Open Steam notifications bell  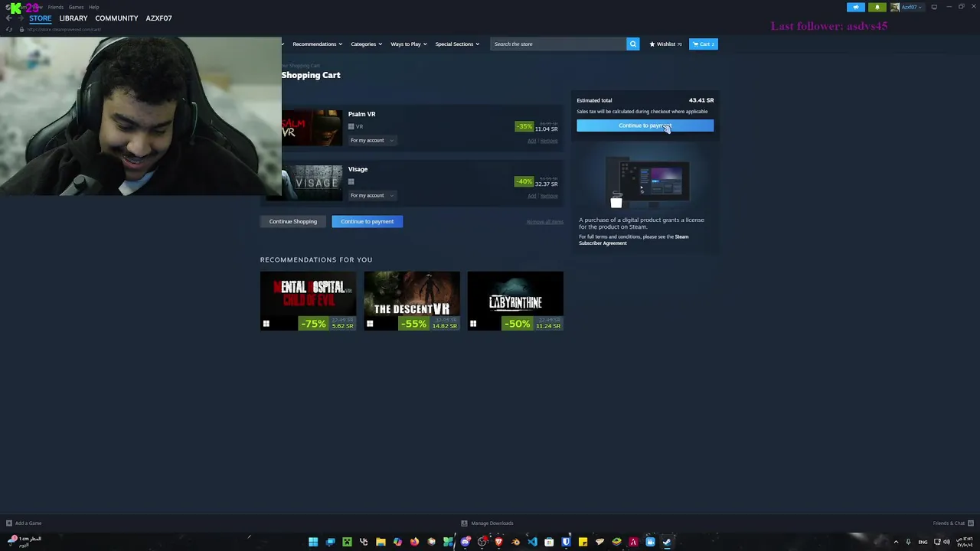[877, 7]
